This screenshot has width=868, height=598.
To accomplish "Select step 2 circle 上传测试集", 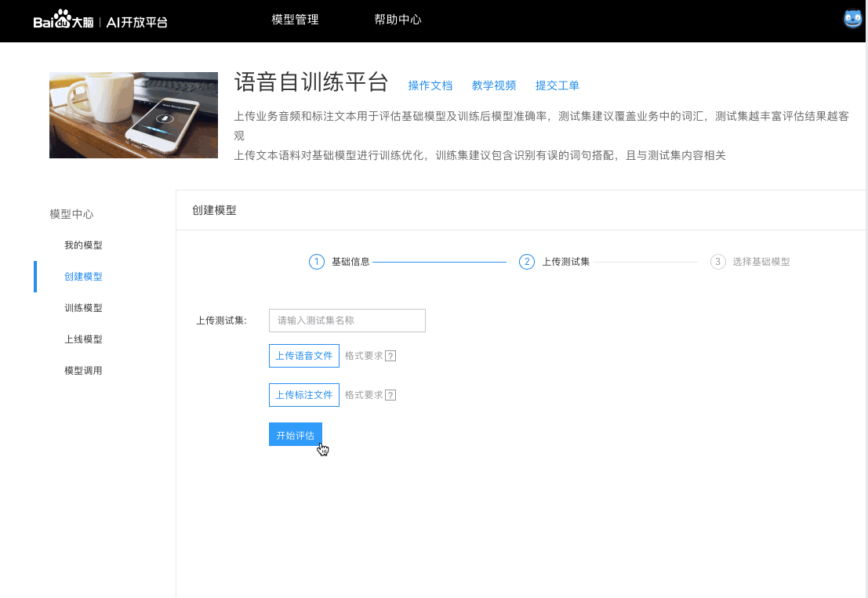I will pos(527,262).
